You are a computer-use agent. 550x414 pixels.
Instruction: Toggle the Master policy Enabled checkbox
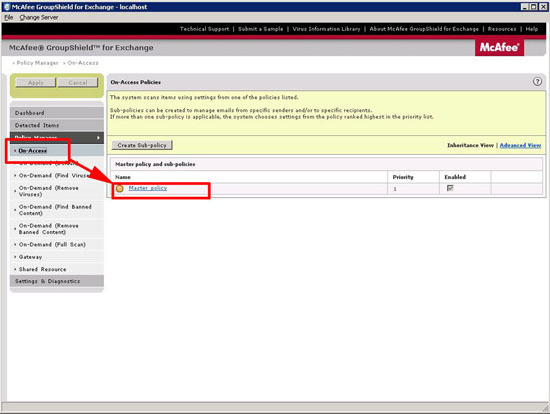[450, 188]
